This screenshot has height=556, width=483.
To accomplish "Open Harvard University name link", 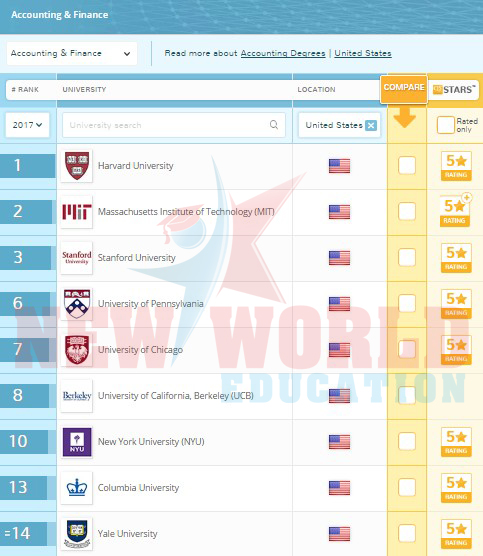I will click(135, 166).
